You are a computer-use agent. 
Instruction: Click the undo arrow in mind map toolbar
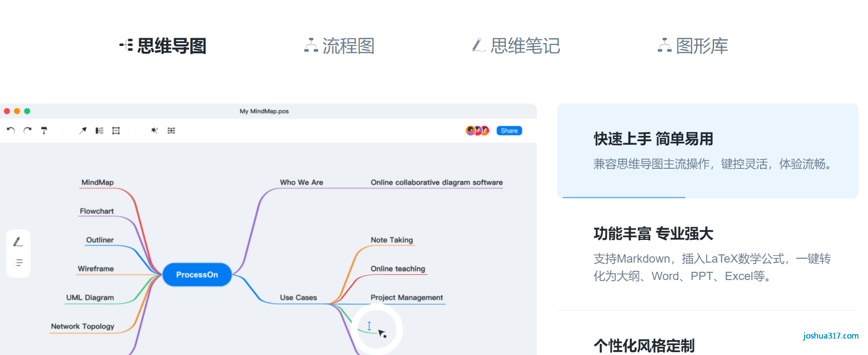coord(11,131)
